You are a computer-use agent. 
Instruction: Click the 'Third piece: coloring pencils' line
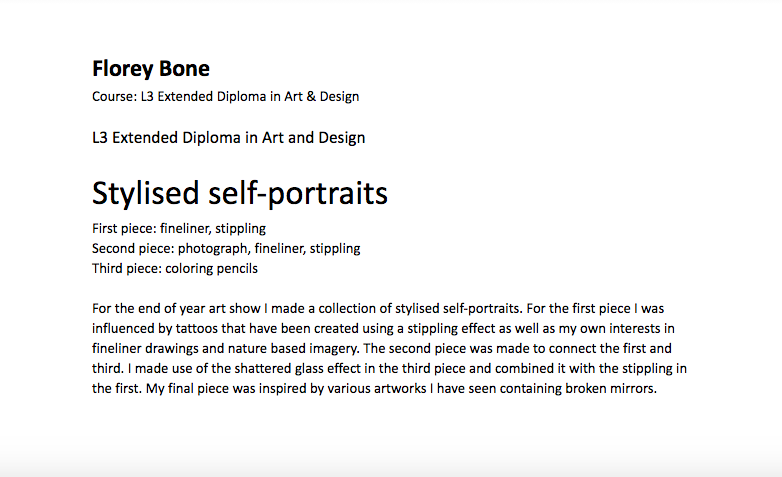click(175, 268)
